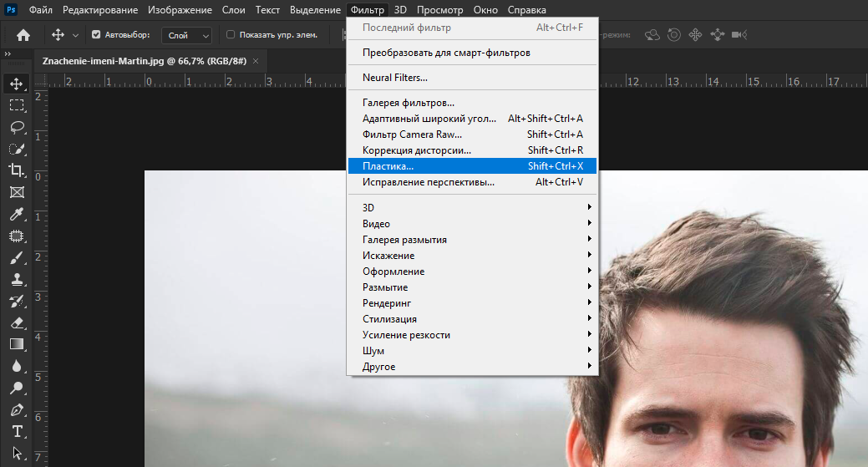The width and height of the screenshot is (868, 467).
Task: Open the Изображение menu
Action: [x=180, y=10]
